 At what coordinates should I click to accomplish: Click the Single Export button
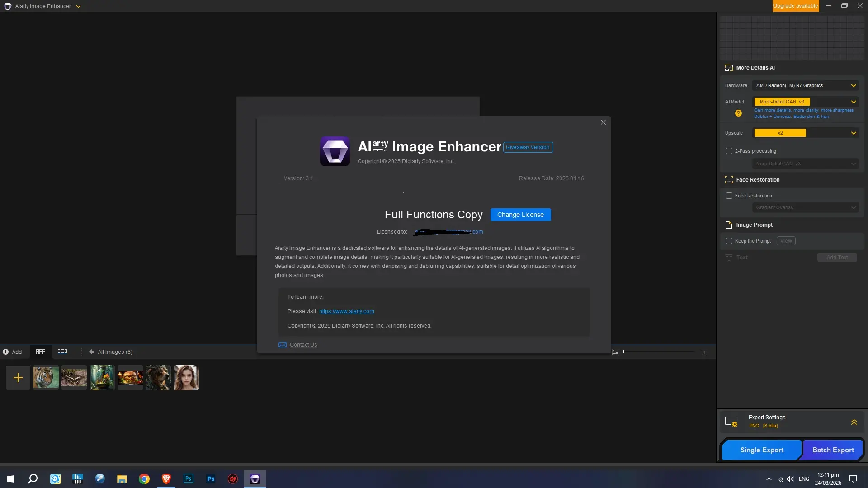click(762, 450)
